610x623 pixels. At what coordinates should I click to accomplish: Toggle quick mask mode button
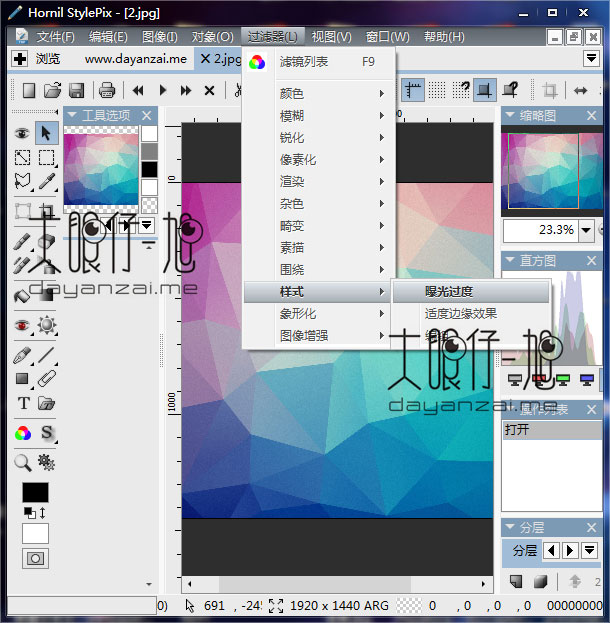click(35, 559)
